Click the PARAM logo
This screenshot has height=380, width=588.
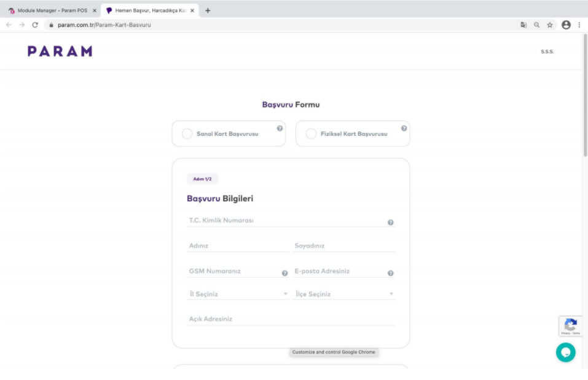pos(60,51)
